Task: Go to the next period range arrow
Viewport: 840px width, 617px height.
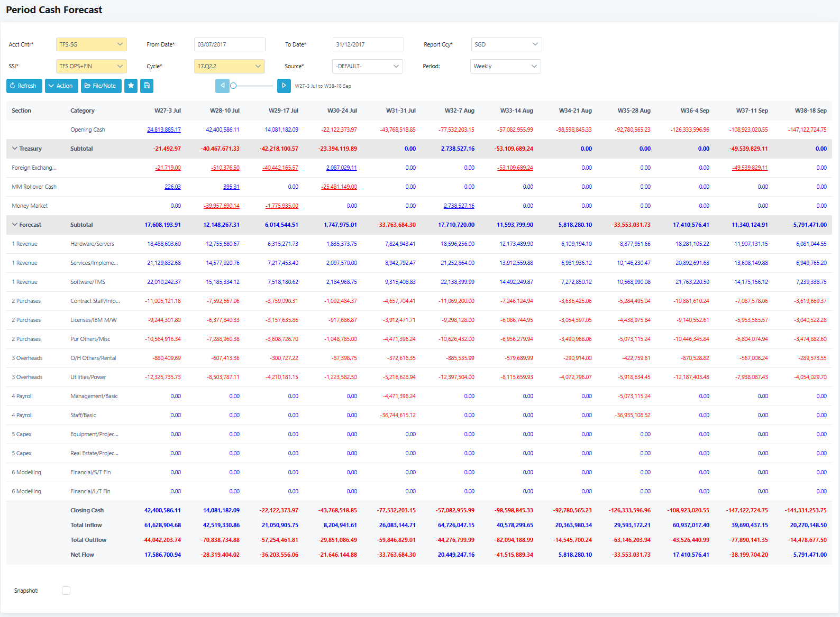Action: (284, 86)
